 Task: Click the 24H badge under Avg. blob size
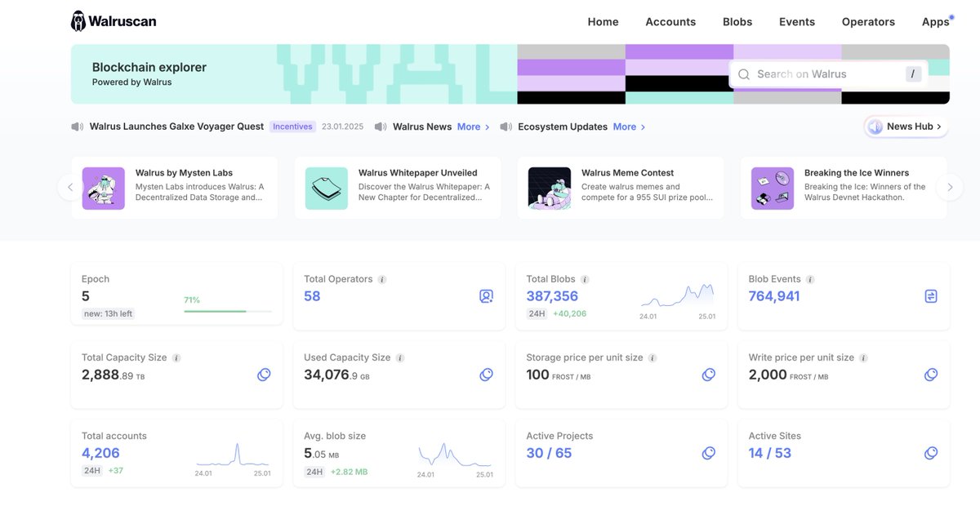pos(314,470)
